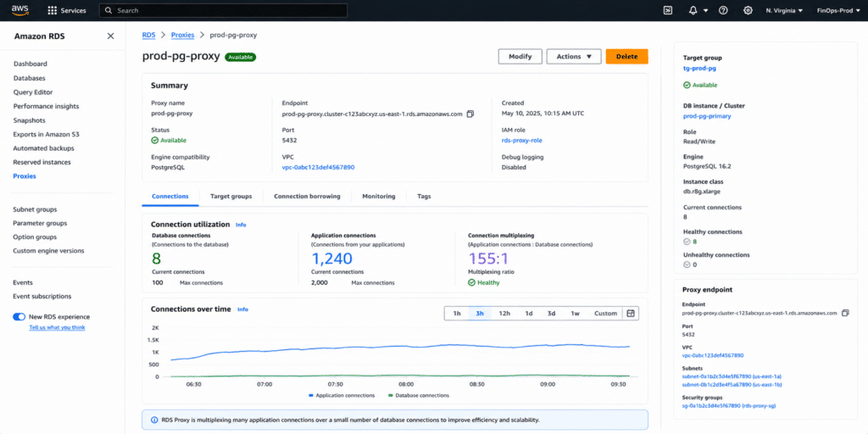The height and width of the screenshot is (434, 868).
Task: Click the Modify button
Action: click(520, 57)
